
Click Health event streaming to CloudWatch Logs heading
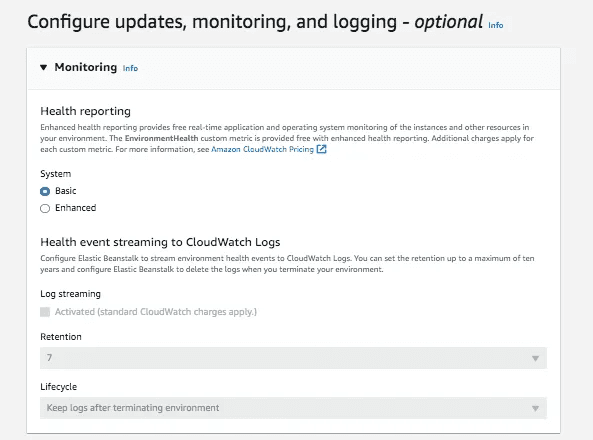(x=160, y=242)
